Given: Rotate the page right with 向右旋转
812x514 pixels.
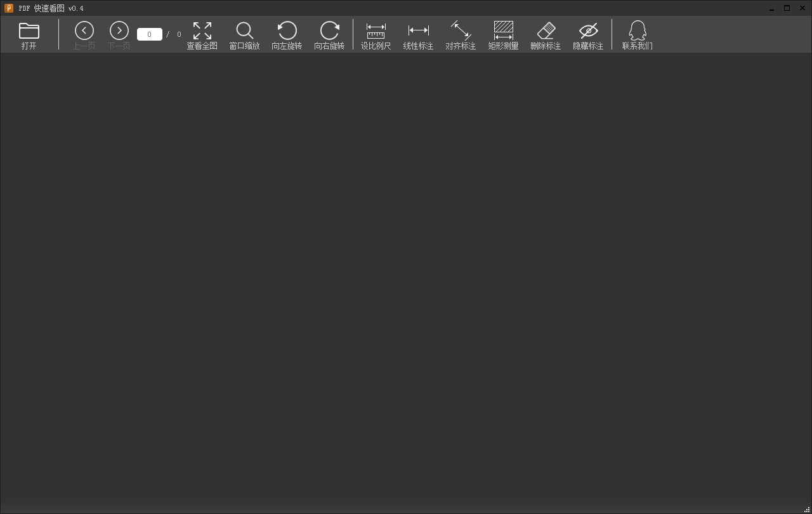Looking at the screenshot, I should pos(329,34).
